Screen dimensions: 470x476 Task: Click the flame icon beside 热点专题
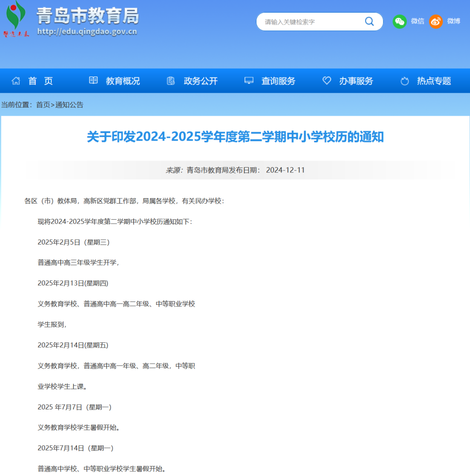pyautogui.click(x=404, y=81)
